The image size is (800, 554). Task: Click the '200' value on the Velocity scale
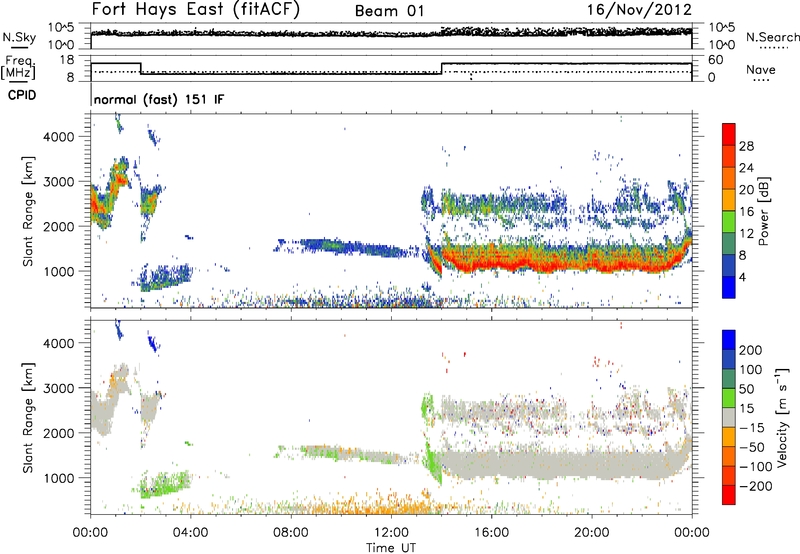(751, 350)
